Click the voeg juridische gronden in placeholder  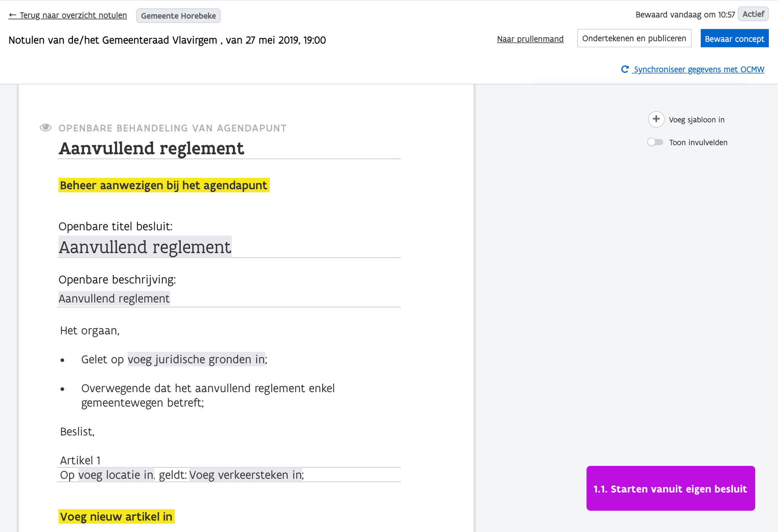(196, 359)
